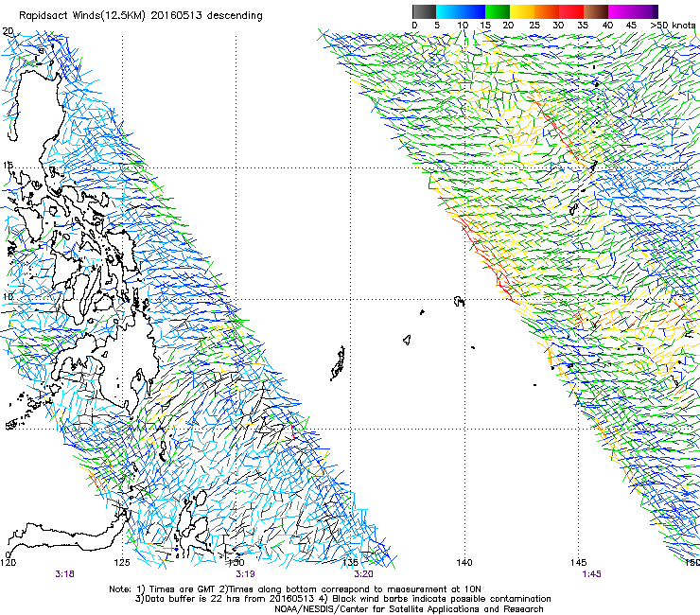Click the '15' latitude label on left axis
The width and height of the screenshot is (700, 615).
coord(8,166)
